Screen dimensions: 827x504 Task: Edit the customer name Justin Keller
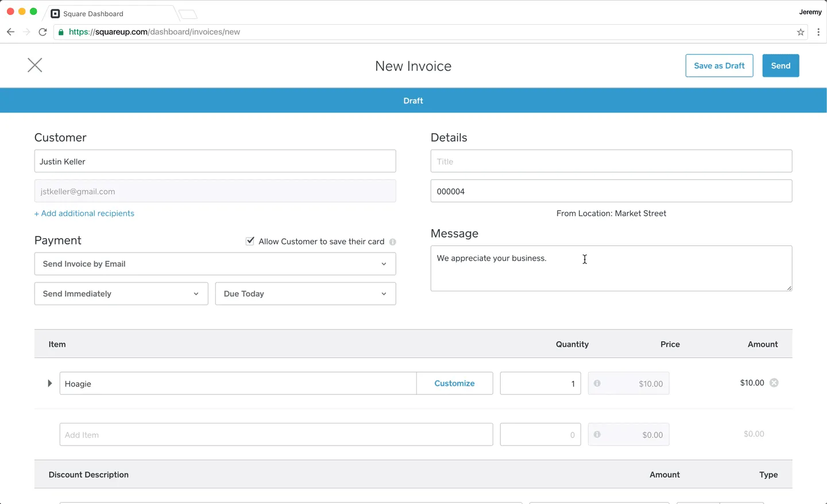(215, 161)
